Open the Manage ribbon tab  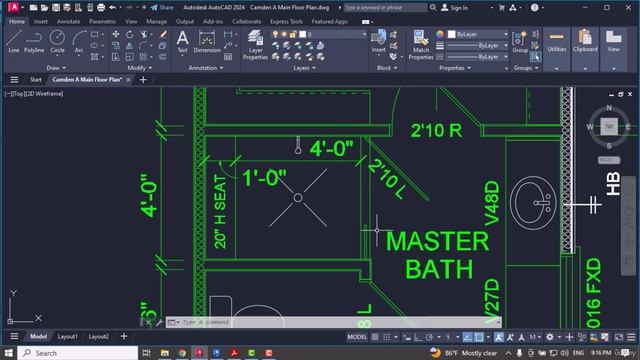point(156,21)
